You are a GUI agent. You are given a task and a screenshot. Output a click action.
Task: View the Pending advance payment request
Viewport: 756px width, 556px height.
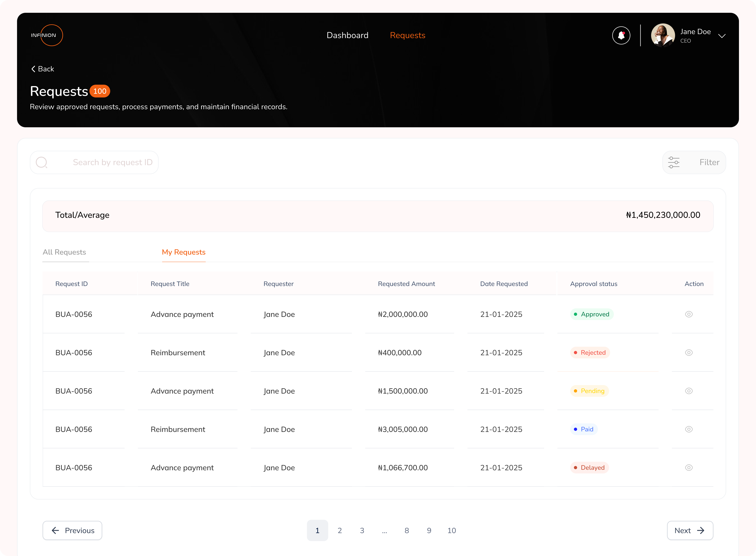click(688, 391)
